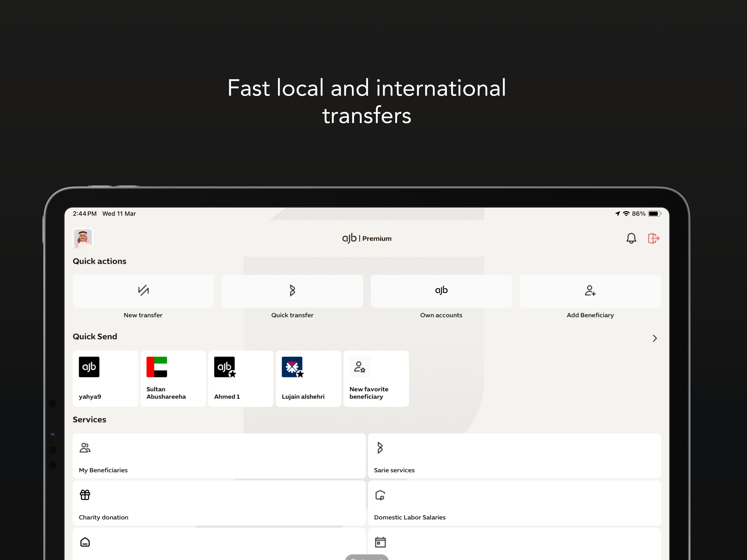Open My Beneficiaries service
Screen dimensions: 747x560
tap(219, 456)
